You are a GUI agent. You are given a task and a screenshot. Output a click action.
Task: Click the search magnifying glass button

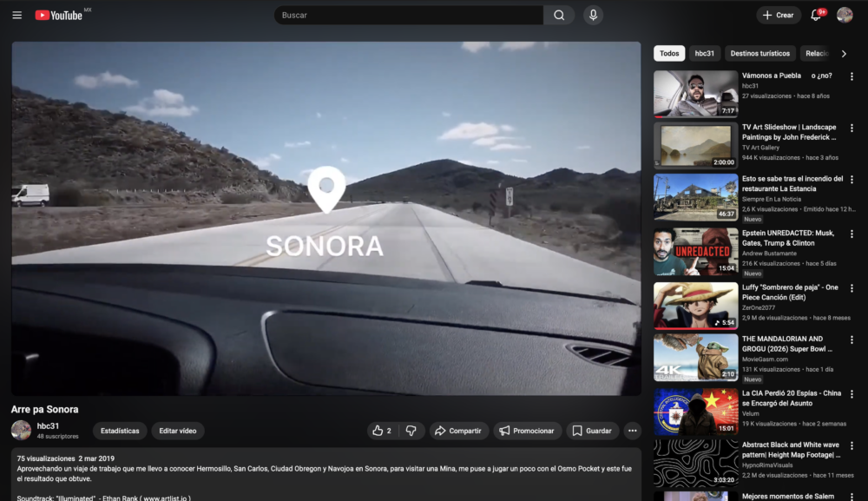559,15
